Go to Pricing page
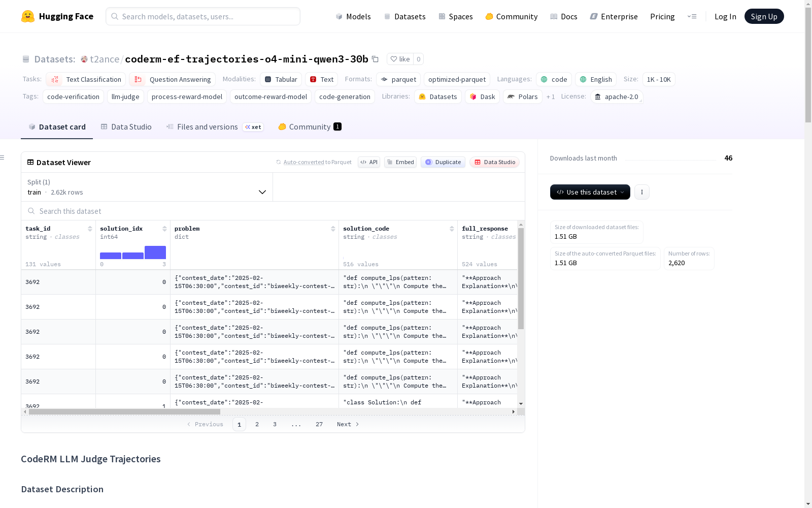This screenshot has height=508, width=812. pyautogui.click(x=662, y=16)
